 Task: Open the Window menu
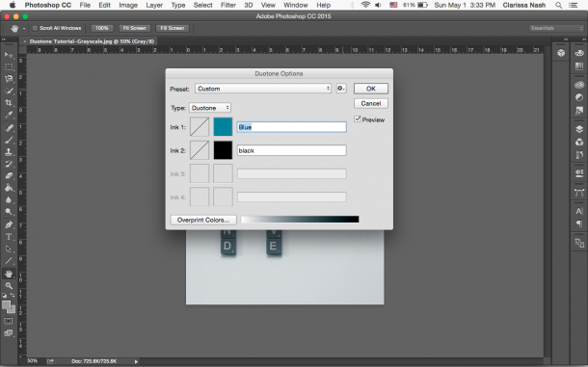296,5
